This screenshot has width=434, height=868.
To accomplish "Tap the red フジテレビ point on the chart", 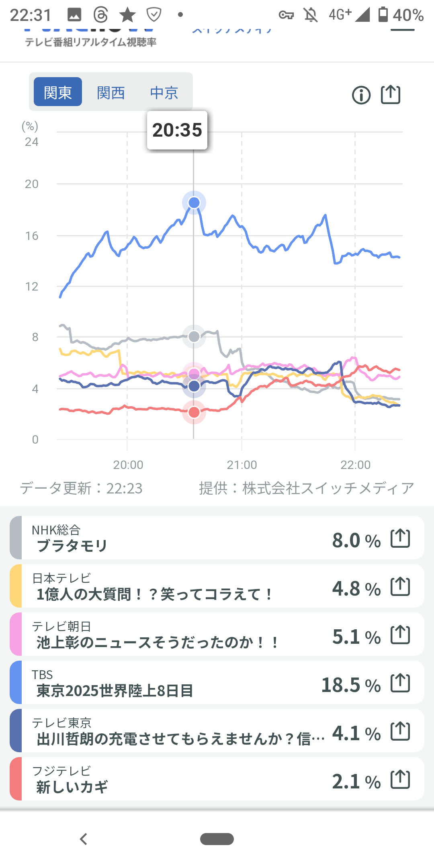I will click(194, 412).
